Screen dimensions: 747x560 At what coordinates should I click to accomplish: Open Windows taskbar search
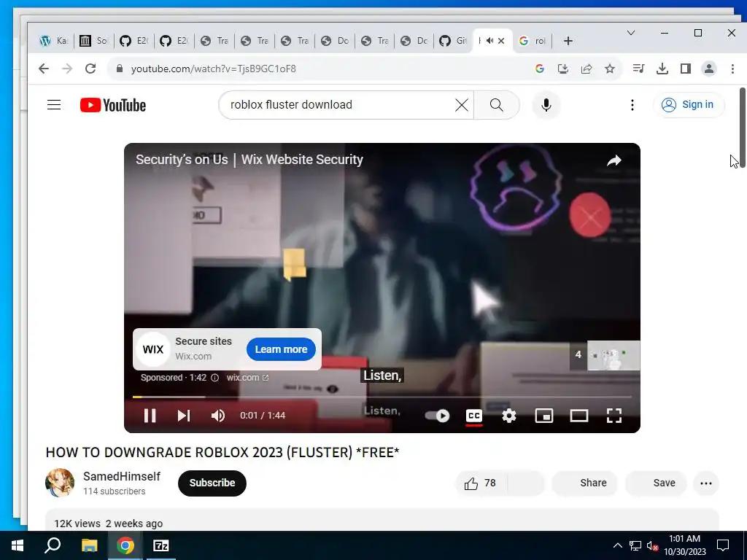tap(53, 545)
